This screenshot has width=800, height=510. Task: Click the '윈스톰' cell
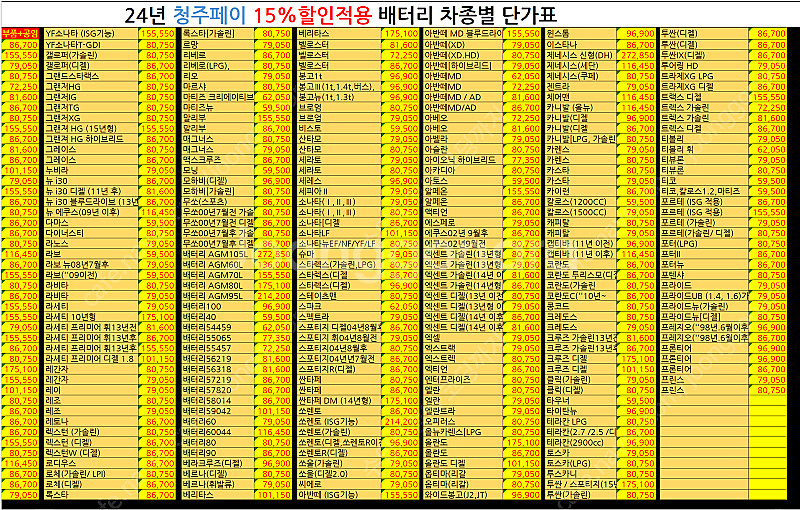tap(581, 34)
